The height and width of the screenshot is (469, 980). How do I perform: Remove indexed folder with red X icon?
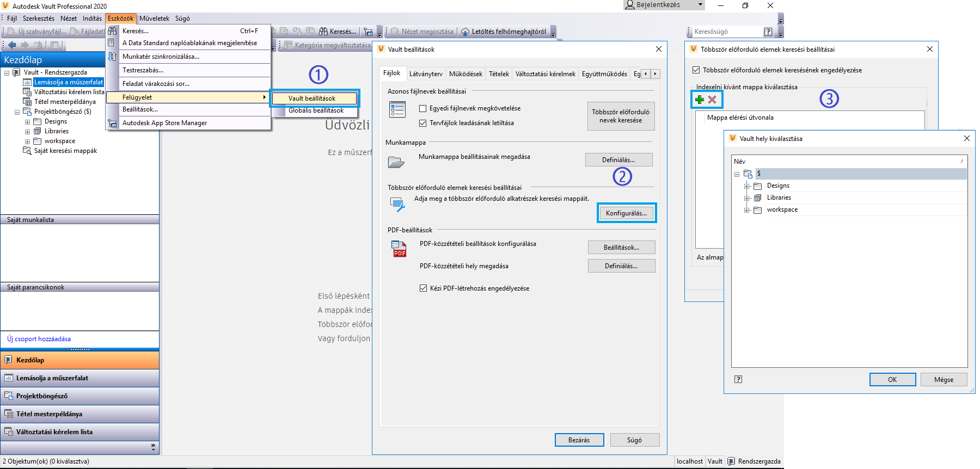pyautogui.click(x=712, y=100)
